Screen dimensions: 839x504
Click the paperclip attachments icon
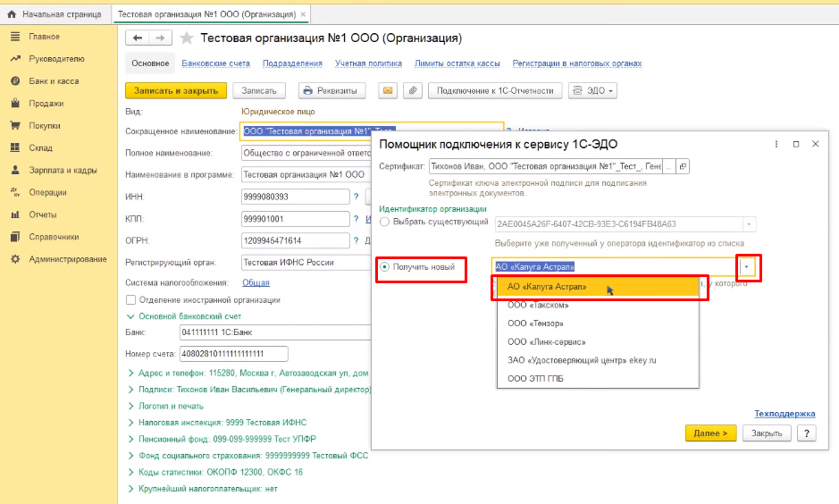[x=413, y=90]
